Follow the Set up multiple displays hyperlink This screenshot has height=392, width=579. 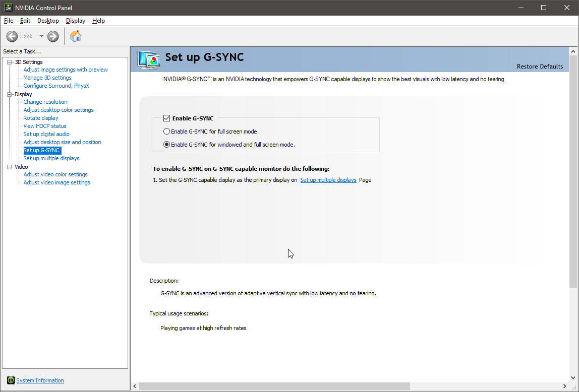tap(328, 180)
